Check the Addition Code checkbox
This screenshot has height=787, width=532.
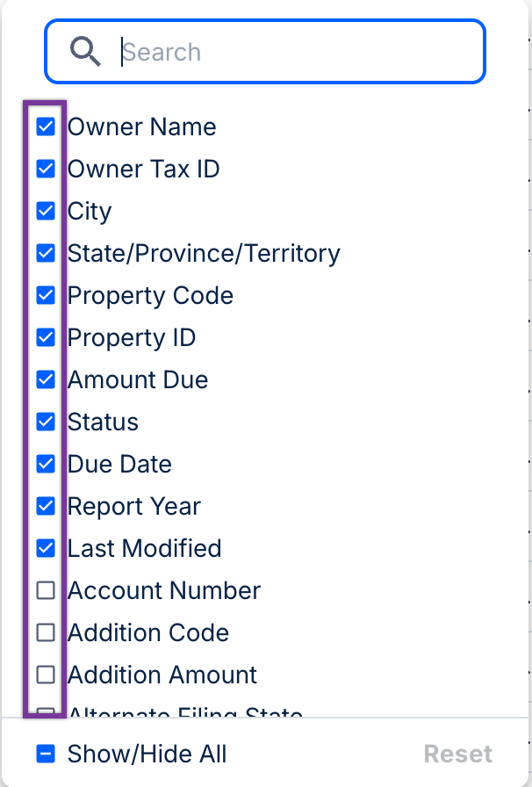46,632
